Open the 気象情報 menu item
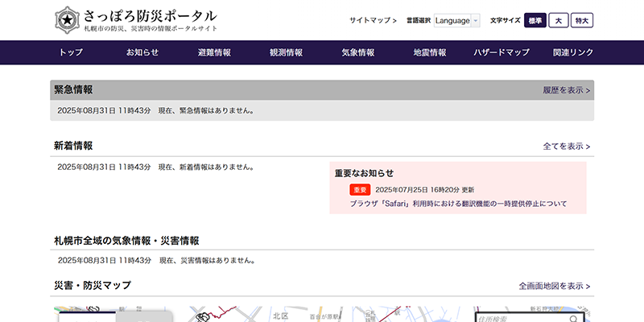The height and width of the screenshot is (322, 644). (357, 52)
